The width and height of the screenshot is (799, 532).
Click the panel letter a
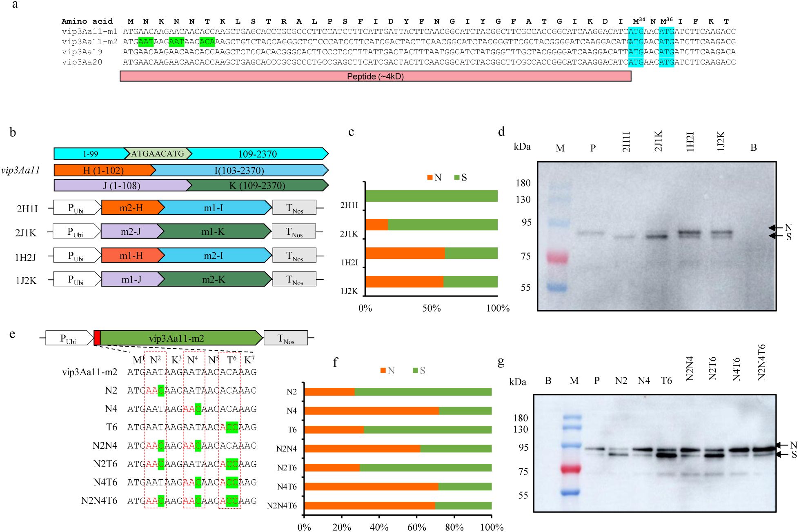pyautogui.click(x=15, y=5)
